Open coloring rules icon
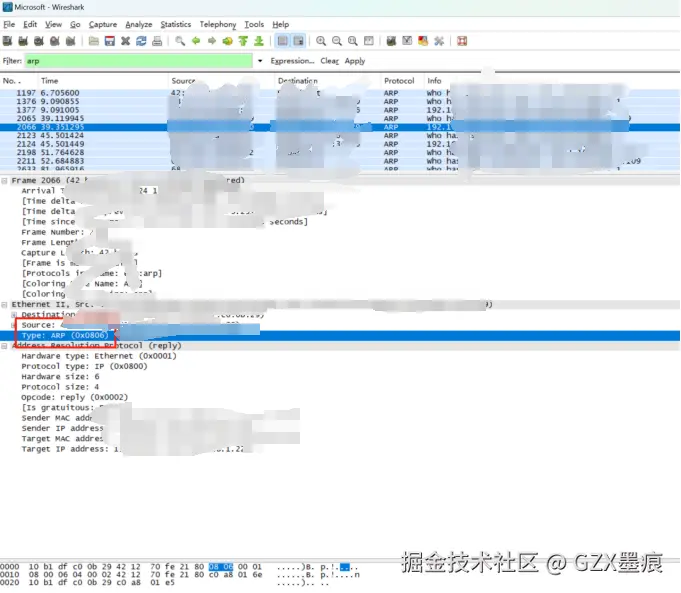Screen dimensions: 681x593 click(x=423, y=41)
